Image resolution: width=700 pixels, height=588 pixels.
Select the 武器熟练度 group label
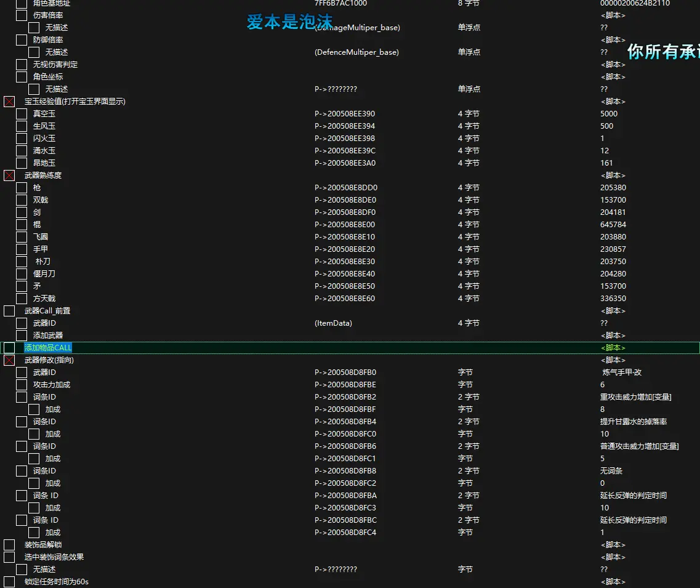[43, 175]
